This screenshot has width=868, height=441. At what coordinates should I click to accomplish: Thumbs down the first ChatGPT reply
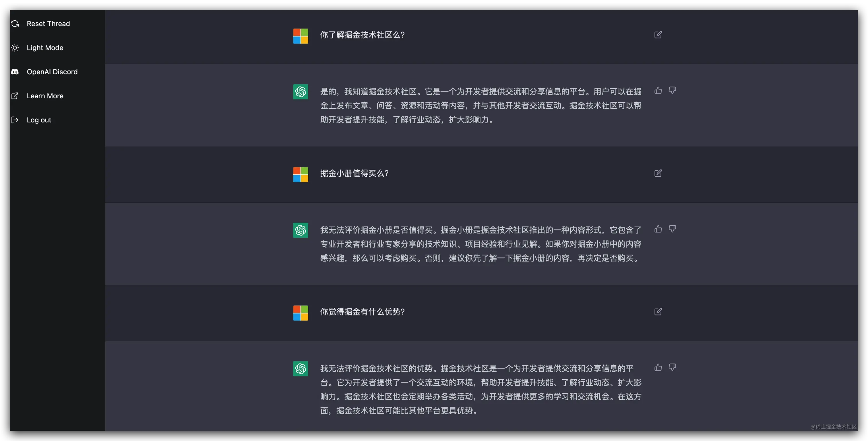(672, 90)
